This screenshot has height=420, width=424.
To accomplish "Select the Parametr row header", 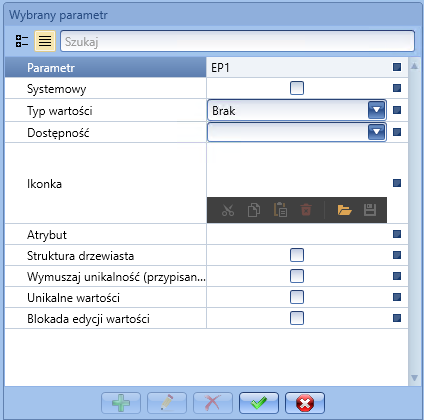I will [x=106, y=68].
